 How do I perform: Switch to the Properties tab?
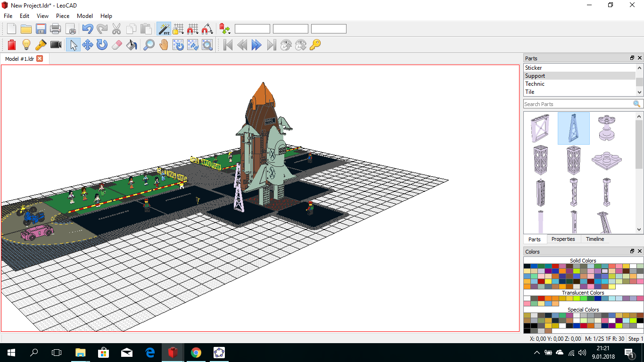[563, 239]
